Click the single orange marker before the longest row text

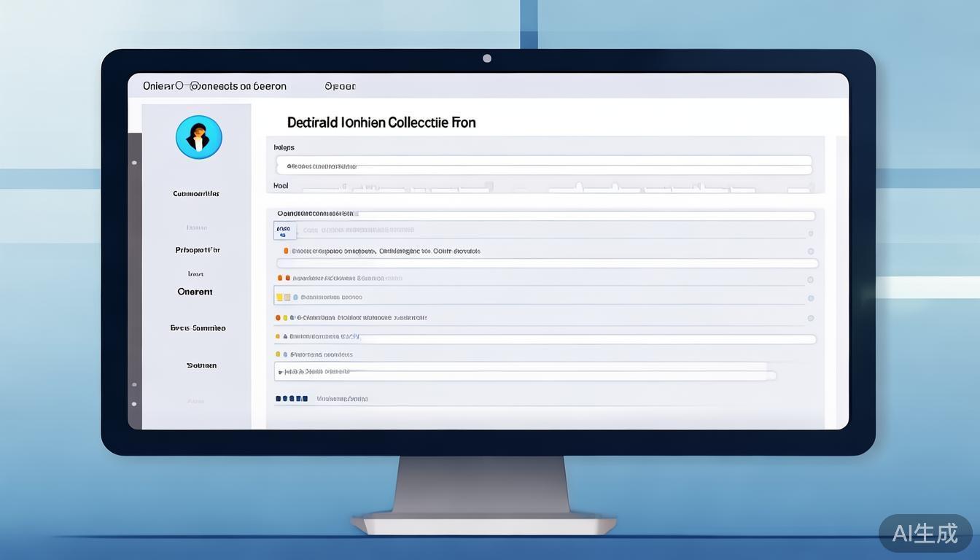(286, 251)
